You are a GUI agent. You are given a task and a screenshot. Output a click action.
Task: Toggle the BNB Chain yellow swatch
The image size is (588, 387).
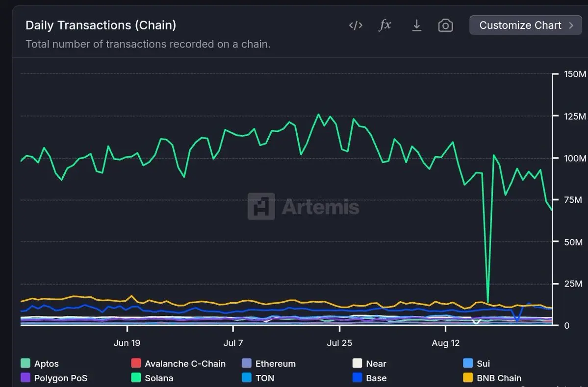(x=468, y=378)
